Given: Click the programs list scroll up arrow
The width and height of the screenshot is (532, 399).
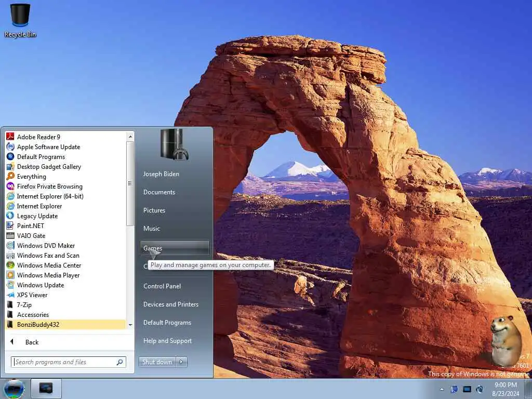Looking at the screenshot, I should 130,137.
